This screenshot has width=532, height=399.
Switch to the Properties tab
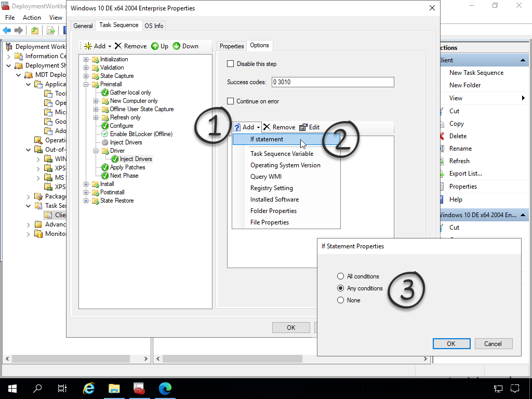coord(231,46)
